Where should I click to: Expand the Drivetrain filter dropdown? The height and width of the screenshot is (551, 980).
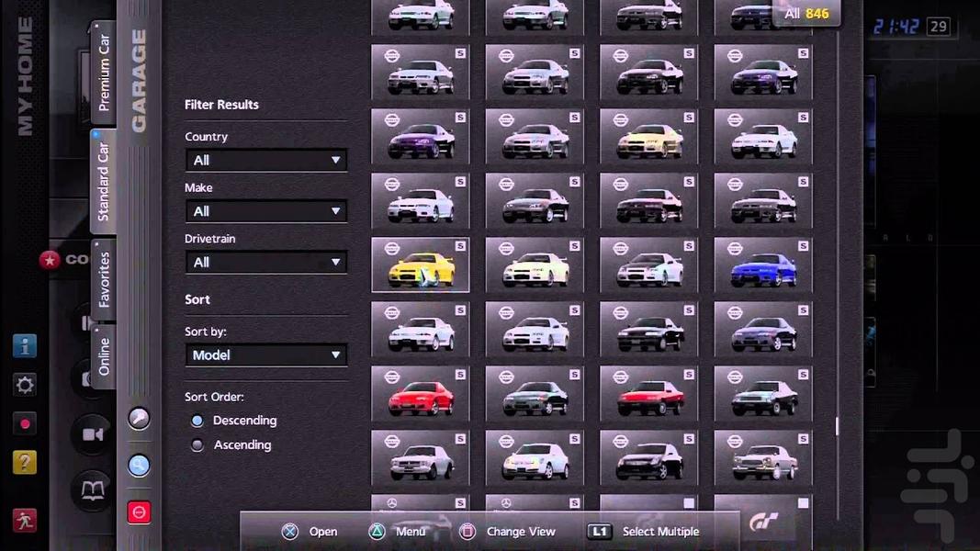coord(266,263)
